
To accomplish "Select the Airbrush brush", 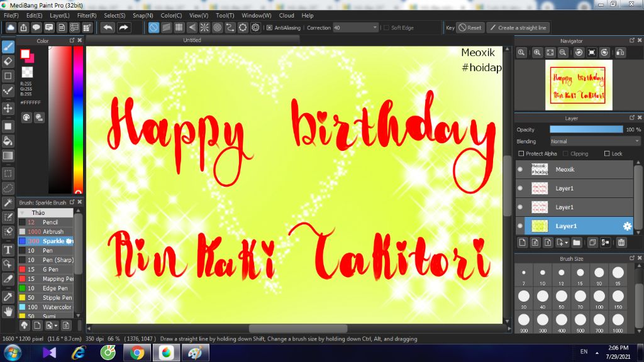I will tap(45, 231).
